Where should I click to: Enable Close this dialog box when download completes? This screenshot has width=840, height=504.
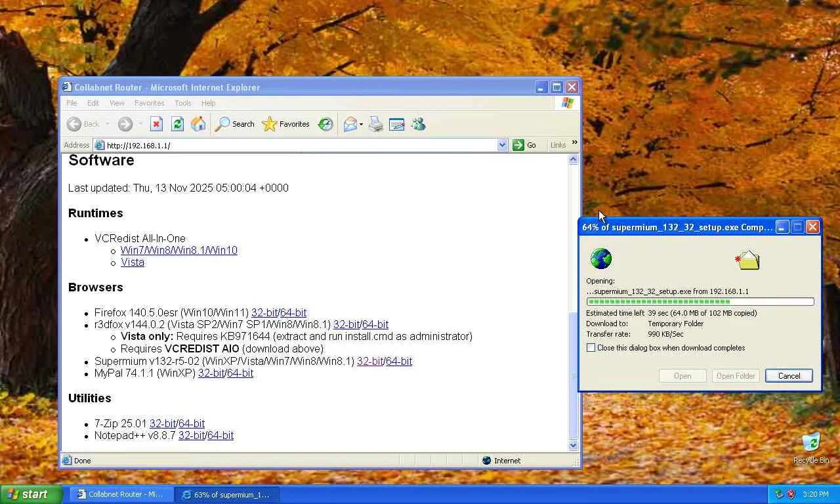(591, 348)
